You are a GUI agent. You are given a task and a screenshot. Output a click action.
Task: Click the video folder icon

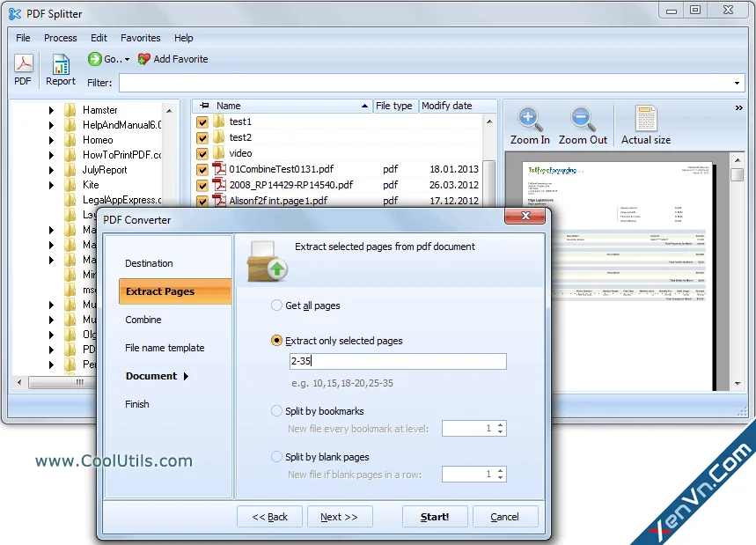pyautogui.click(x=219, y=153)
